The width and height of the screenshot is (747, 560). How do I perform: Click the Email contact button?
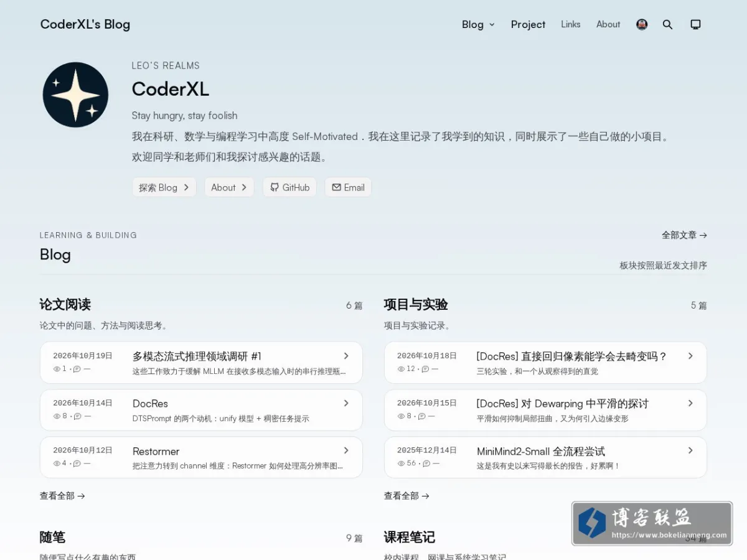click(x=348, y=187)
